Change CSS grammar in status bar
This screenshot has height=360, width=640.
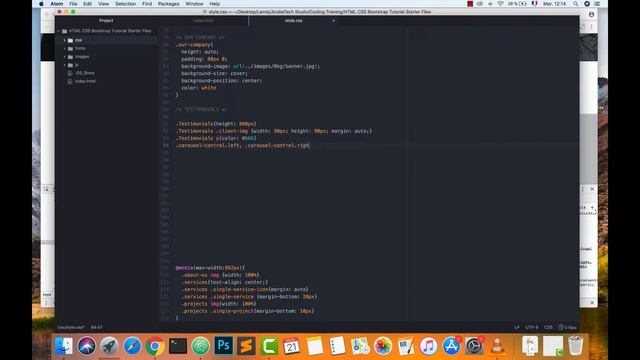(548, 327)
